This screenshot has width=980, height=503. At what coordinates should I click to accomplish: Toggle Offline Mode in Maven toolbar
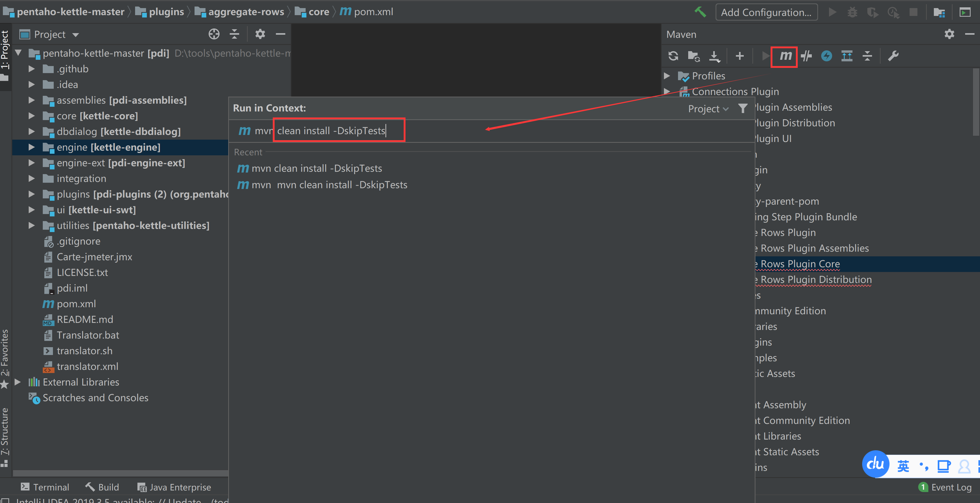[806, 56]
